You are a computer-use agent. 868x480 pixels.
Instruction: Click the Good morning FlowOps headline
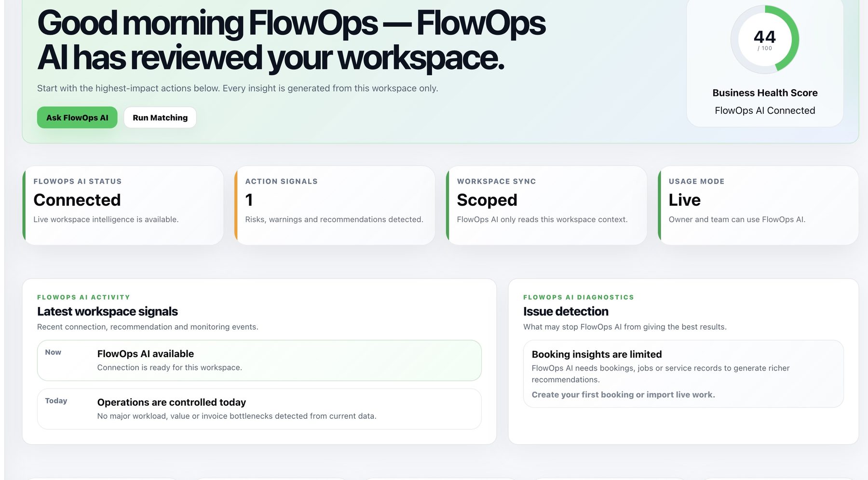click(x=291, y=40)
